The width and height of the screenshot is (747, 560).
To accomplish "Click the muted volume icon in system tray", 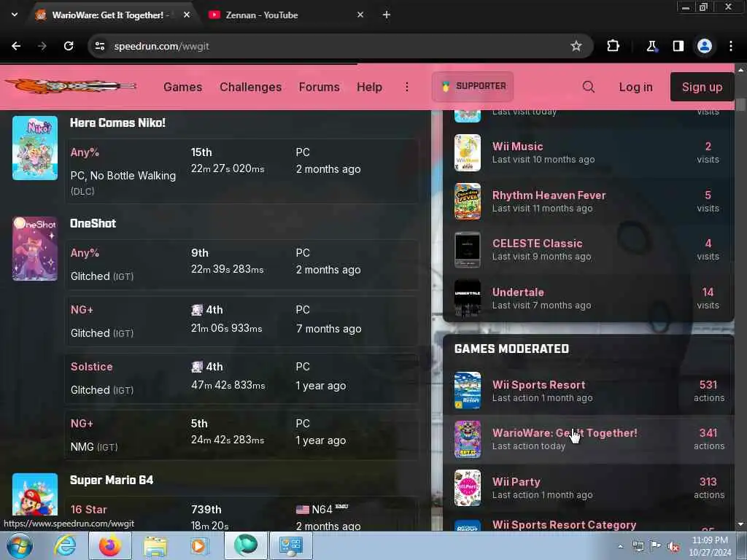I will (673, 547).
